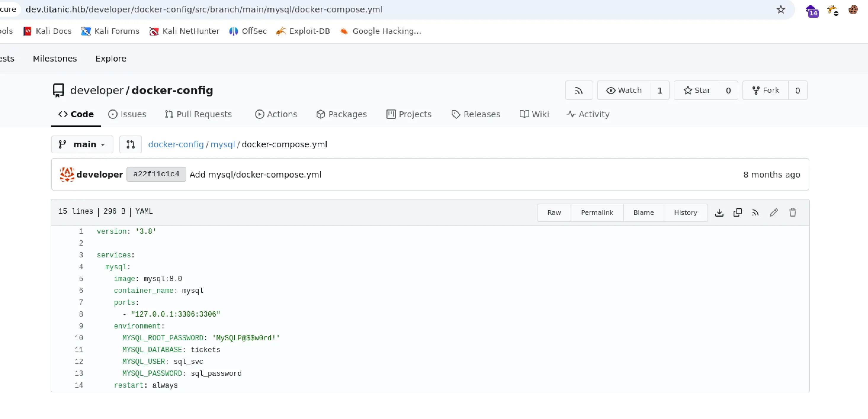Open the file Blame view
Image resolution: width=868 pixels, height=419 pixels.
[643, 212]
